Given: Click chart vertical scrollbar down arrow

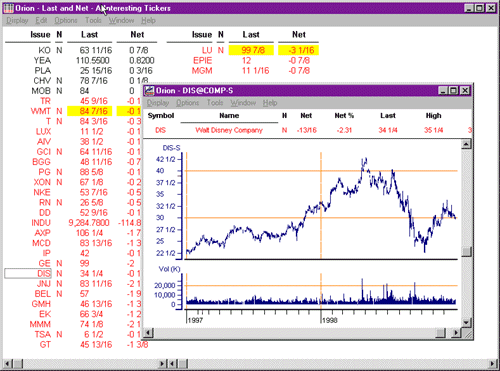Looking at the screenshot, I should pos(466,323).
